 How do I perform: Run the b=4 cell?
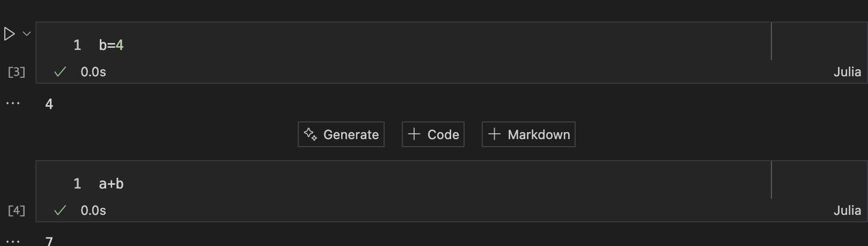pyautogui.click(x=9, y=34)
